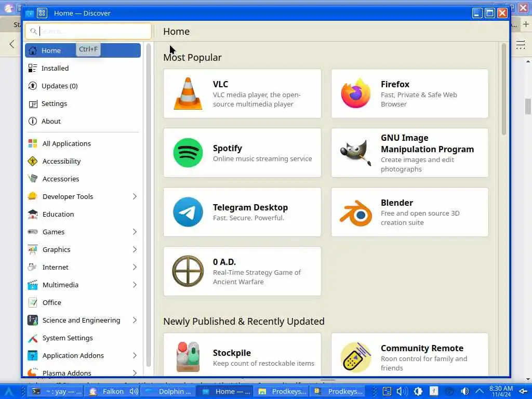Switch to yay terminal taskbar entry
Image resolution: width=532 pixels, height=399 pixels.
point(56,391)
